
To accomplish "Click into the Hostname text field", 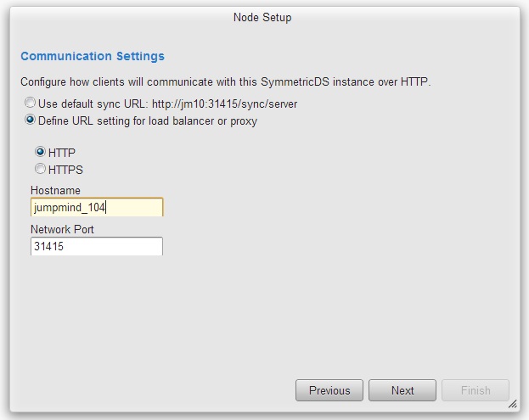I will [x=97, y=207].
